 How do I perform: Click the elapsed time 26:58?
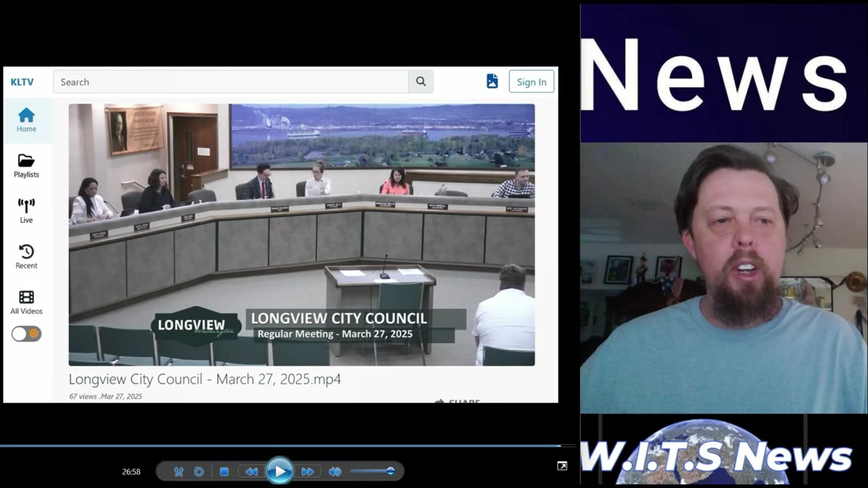[x=132, y=472]
